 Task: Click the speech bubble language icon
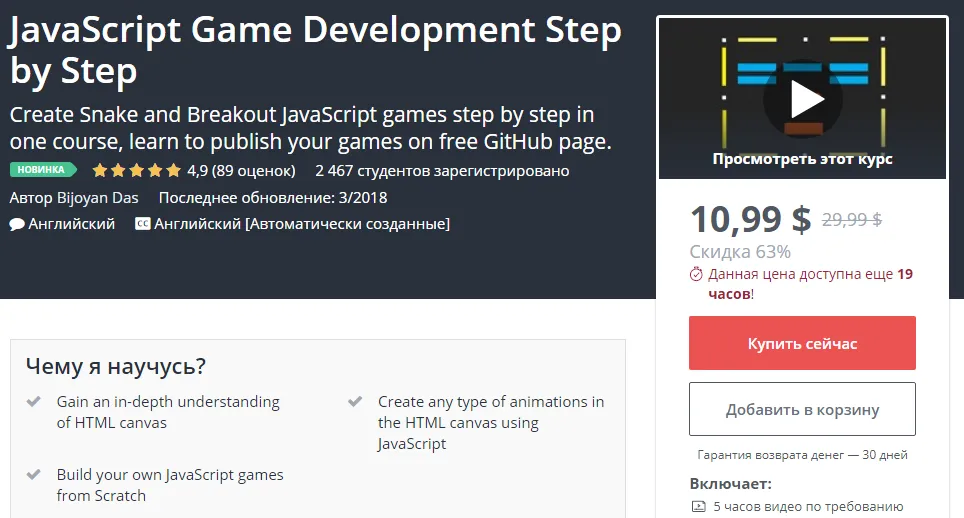coord(17,224)
